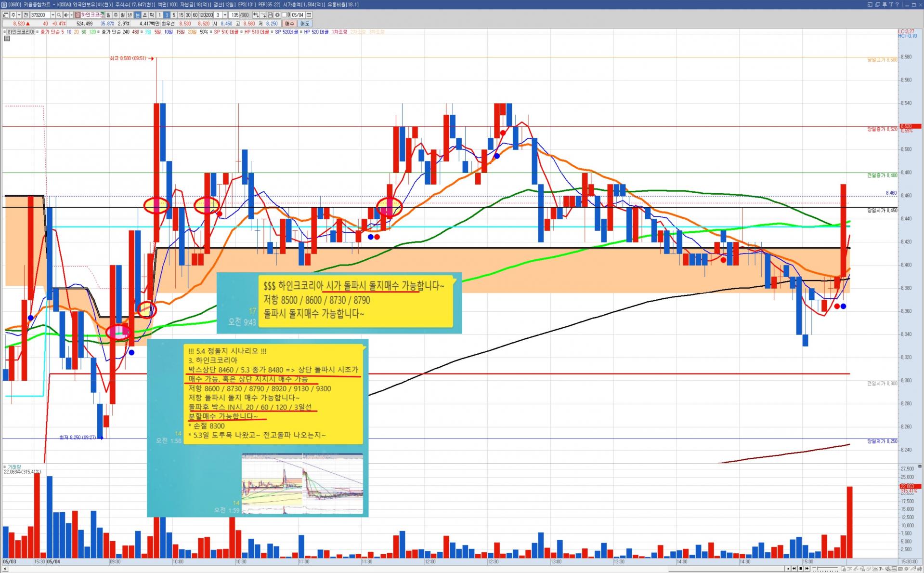Click the 200 interval button

[x=209, y=15]
